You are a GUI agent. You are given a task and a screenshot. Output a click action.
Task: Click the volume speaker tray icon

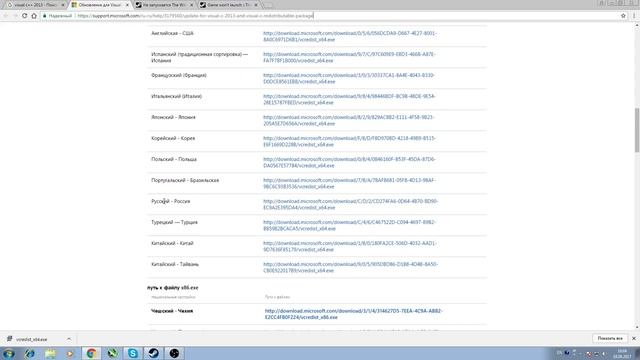coord(604,354)
